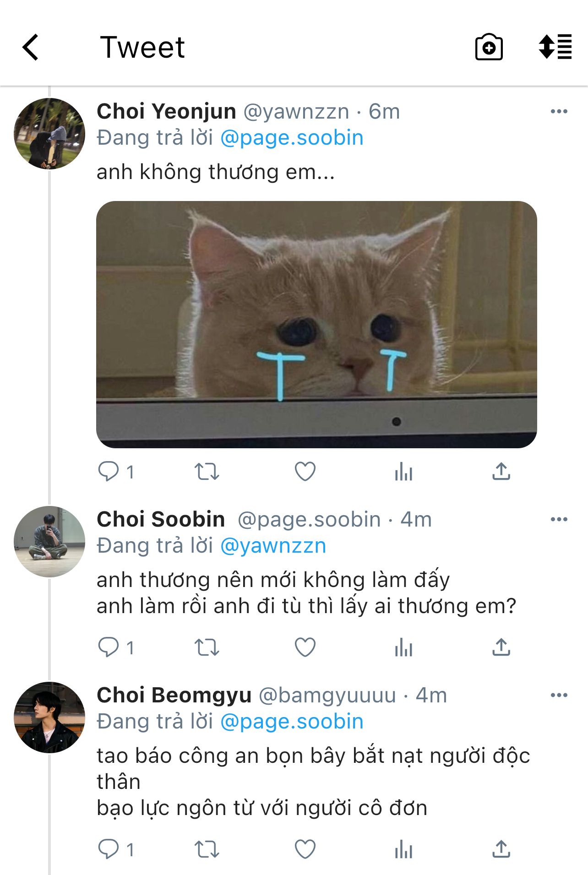Reply to Choi Soobin's tweet
Screen dimensions: 588x875
pyautogui.click(x=109, y=647)
